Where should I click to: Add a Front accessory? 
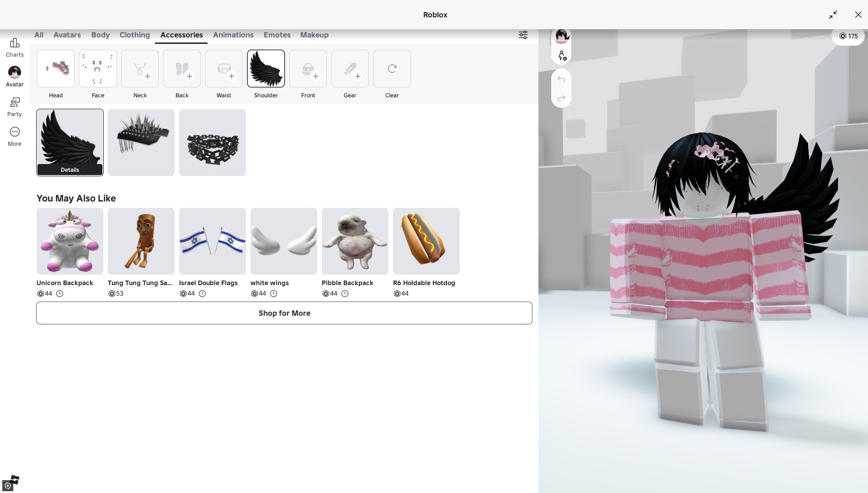(308, 69)
